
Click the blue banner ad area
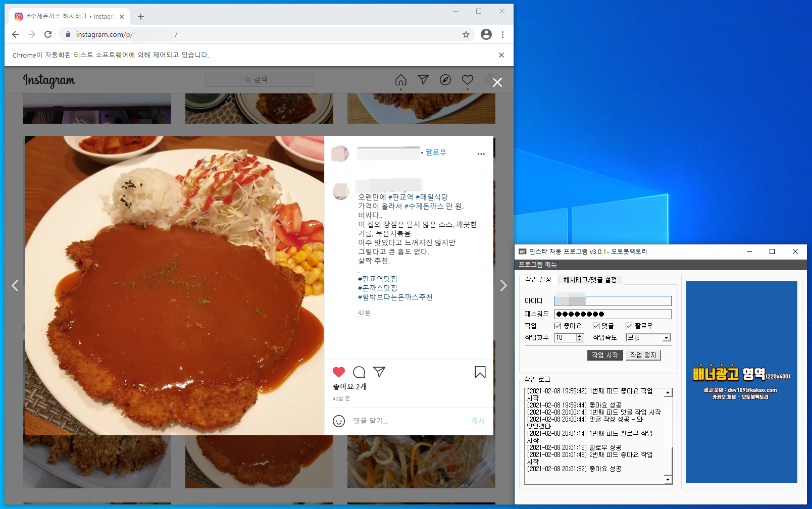(x=741, y=382)
